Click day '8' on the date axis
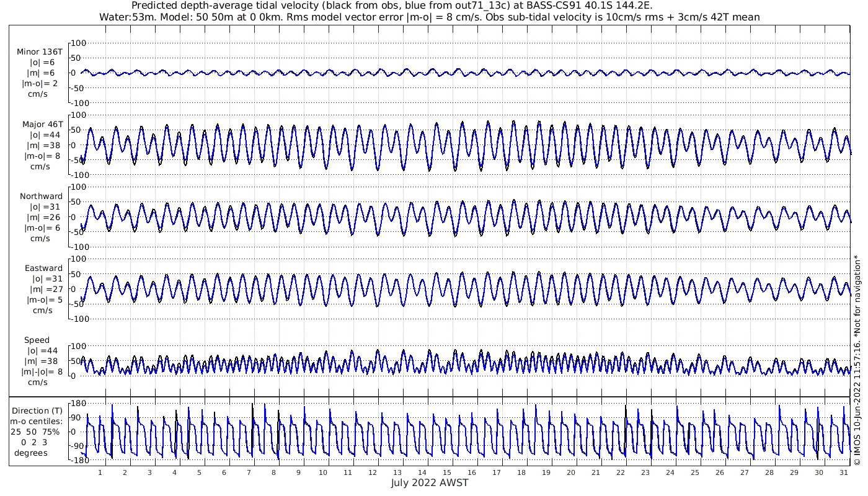 click(273, 472)
